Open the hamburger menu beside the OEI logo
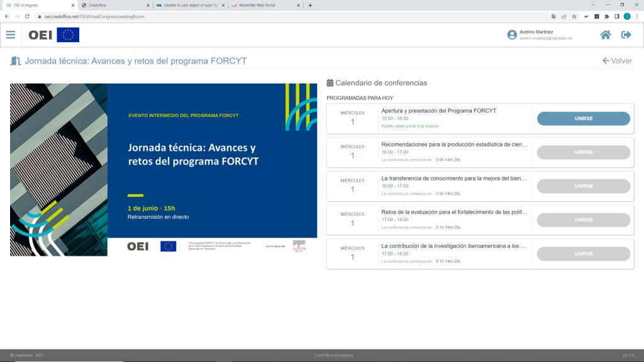Image resolution: width=644 pixels, height=362 pixels. point(11,35)
